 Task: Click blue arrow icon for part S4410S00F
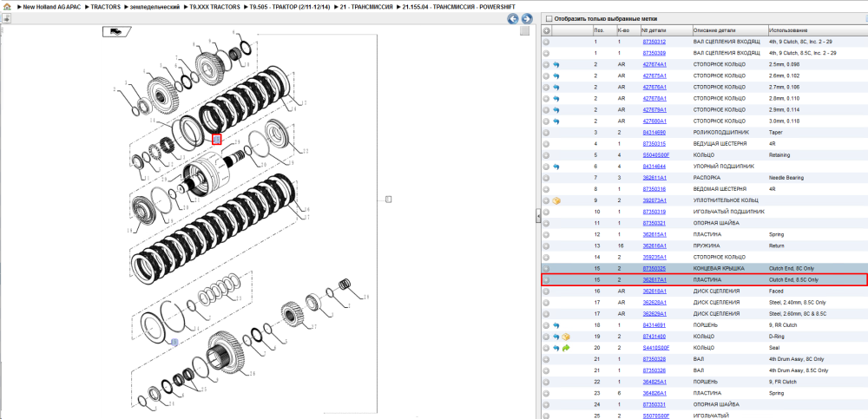(x=556, y=348)
